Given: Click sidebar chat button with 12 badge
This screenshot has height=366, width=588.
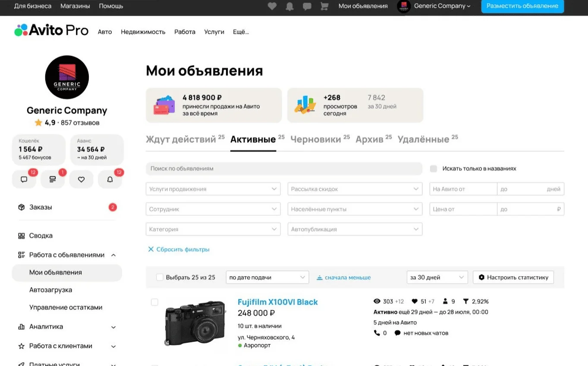Looking at the screenshot, I should 24,180.
